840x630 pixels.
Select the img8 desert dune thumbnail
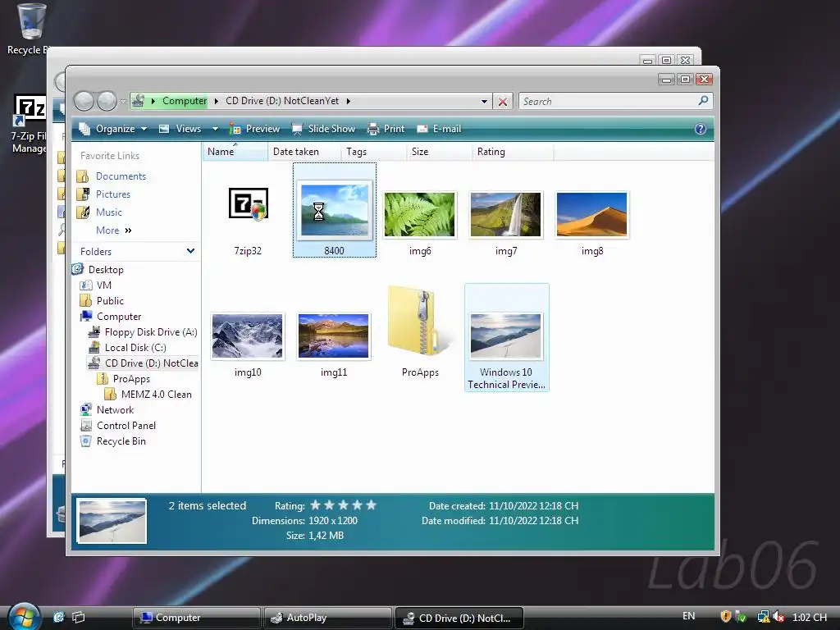tap(592, 215)
